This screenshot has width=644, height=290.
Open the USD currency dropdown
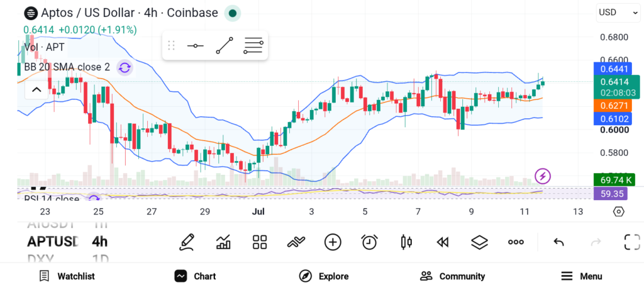click(619, 13)
